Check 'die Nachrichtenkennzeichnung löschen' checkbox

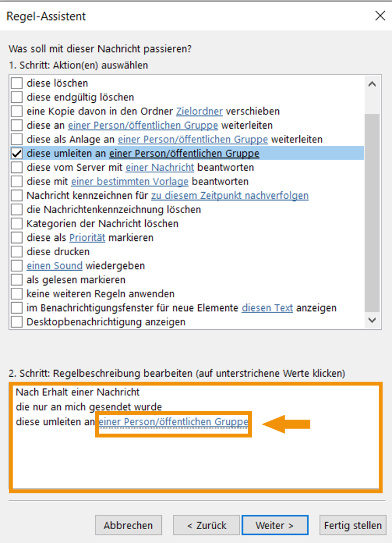(17, 209)
